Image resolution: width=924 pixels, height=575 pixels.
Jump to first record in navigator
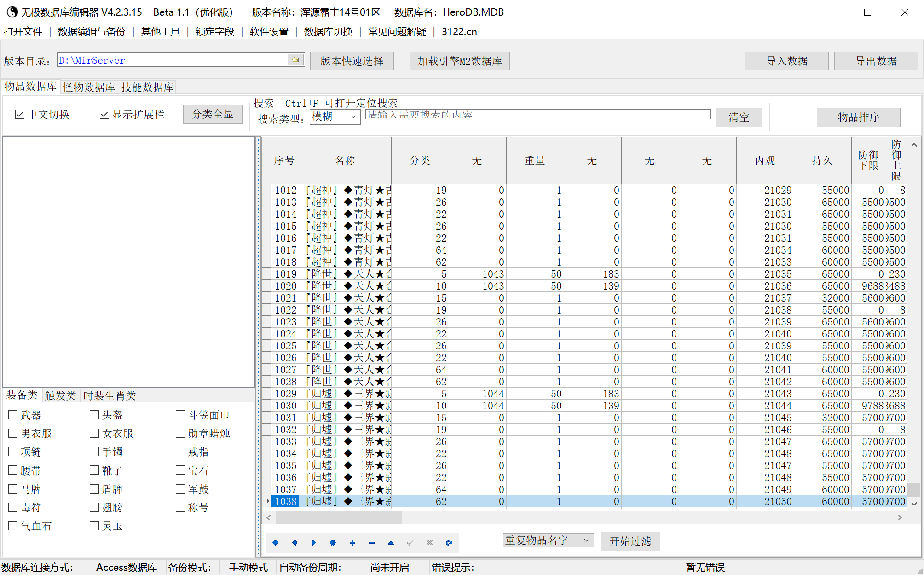(275, 543)
